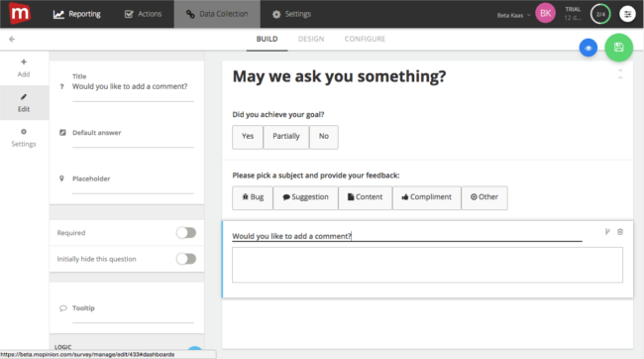Click the comment text area
The height and width of the screenshot is (359, 644).
tap(427, 265)
